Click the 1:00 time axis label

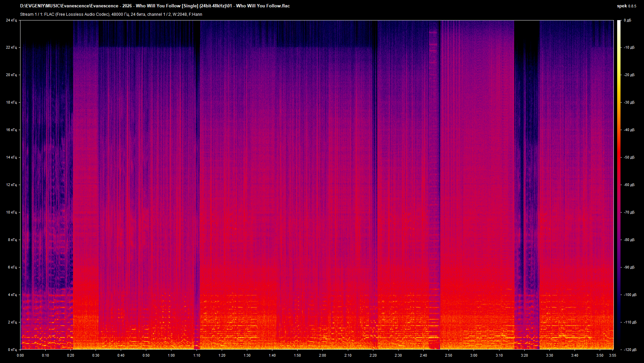[x=171, y=355]
